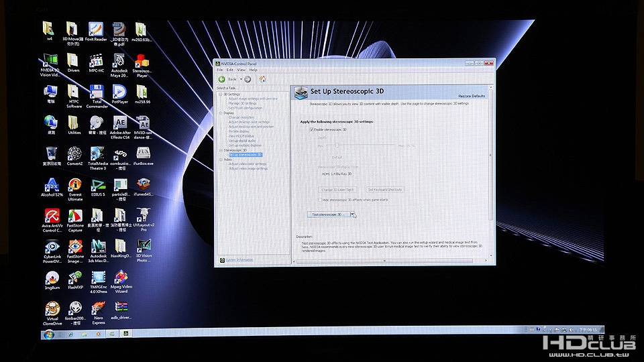
Task: Click the Test stereoscopic 3D button
Action: coord(329,215)
